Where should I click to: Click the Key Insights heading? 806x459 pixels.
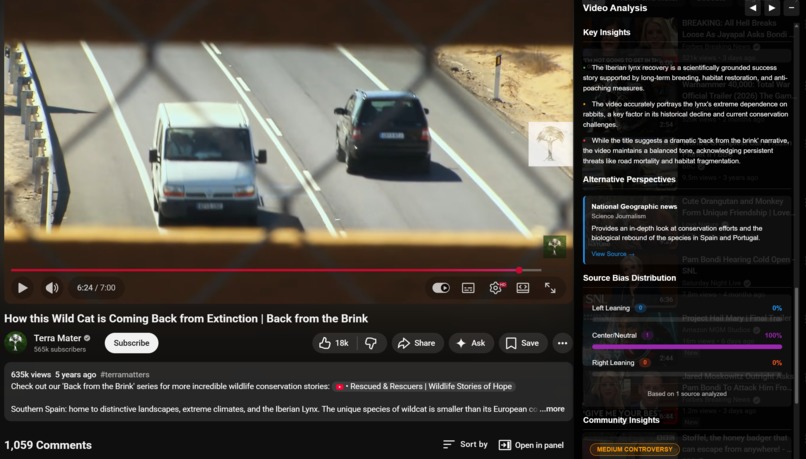coord(607,32)
